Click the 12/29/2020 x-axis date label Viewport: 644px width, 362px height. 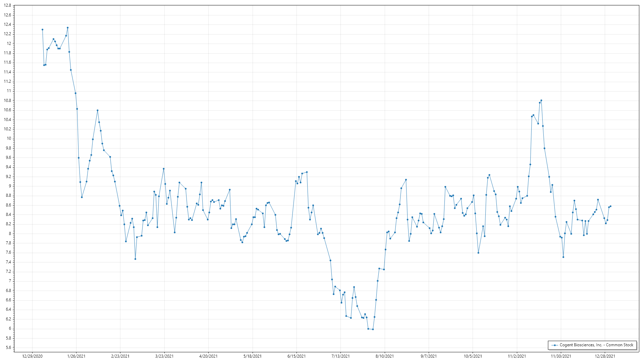[32, 356]
